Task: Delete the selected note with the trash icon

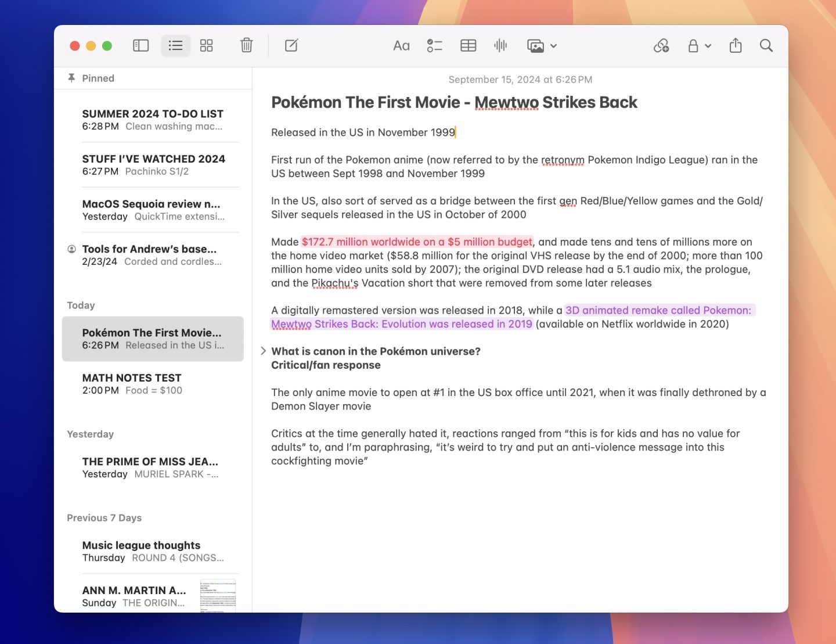Action: pos(247,46)
